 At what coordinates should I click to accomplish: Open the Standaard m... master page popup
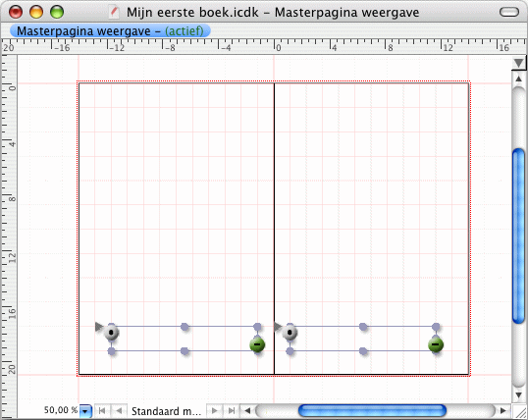[166, 411]
